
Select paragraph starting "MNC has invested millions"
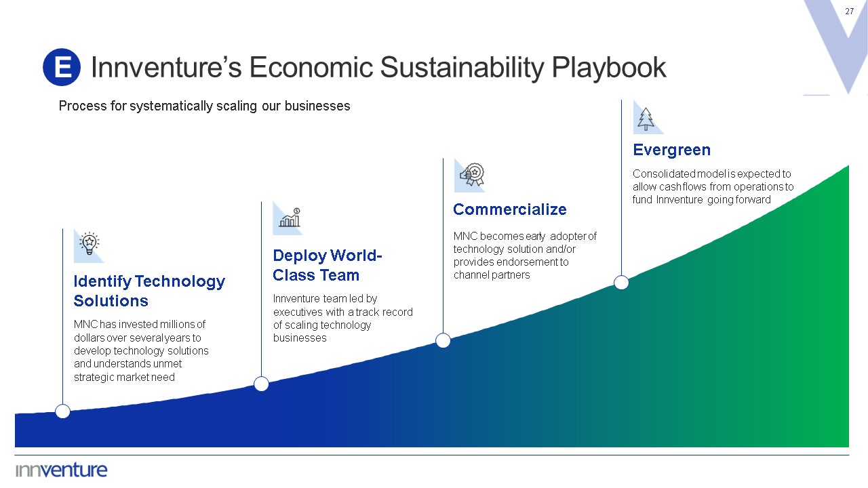pyautogui.click(x=141, y=350)
